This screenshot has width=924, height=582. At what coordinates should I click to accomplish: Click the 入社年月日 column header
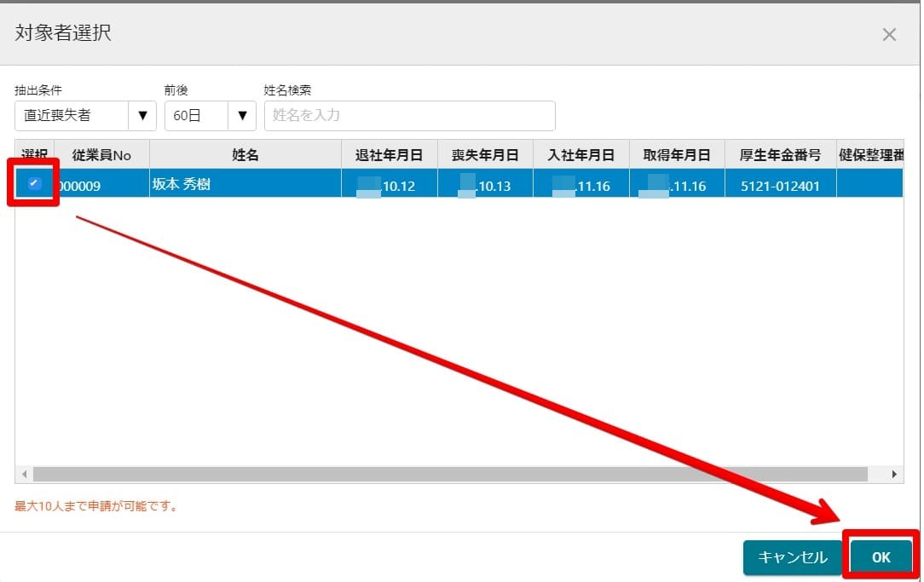[581, 155]
